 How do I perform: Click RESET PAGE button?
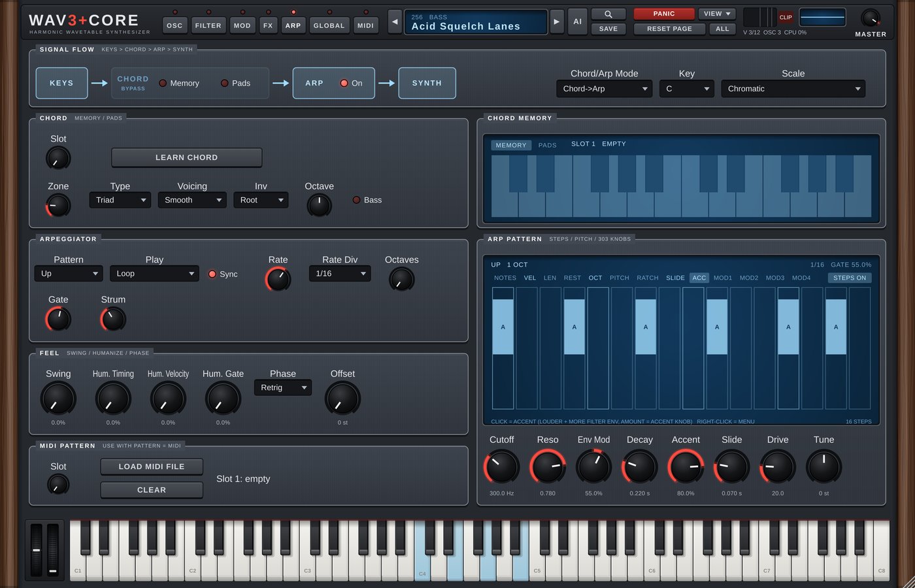coord(669,29)
